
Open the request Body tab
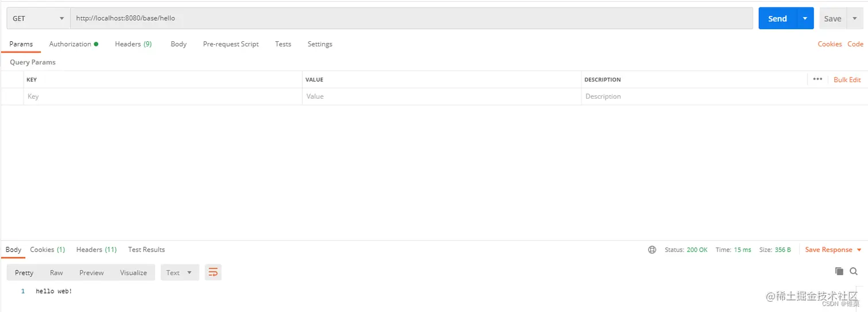pyautogui.click(x=179, y=44)
